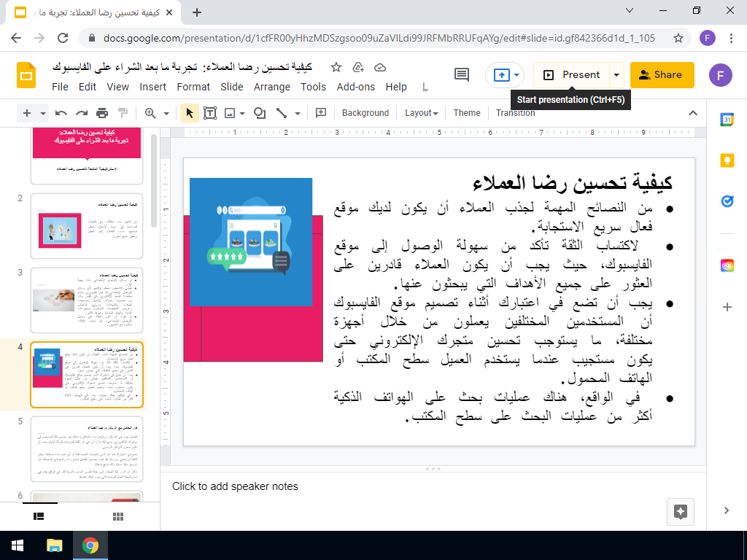Select the arrow cursor tool
Screen dimensions: 747x560
coord(189,113)
